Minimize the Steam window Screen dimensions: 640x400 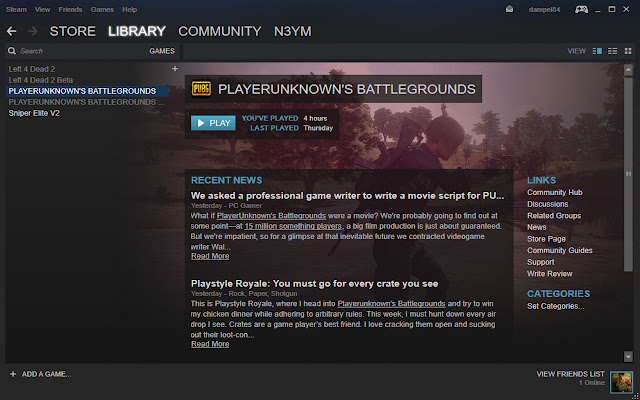tap(598, 10)
